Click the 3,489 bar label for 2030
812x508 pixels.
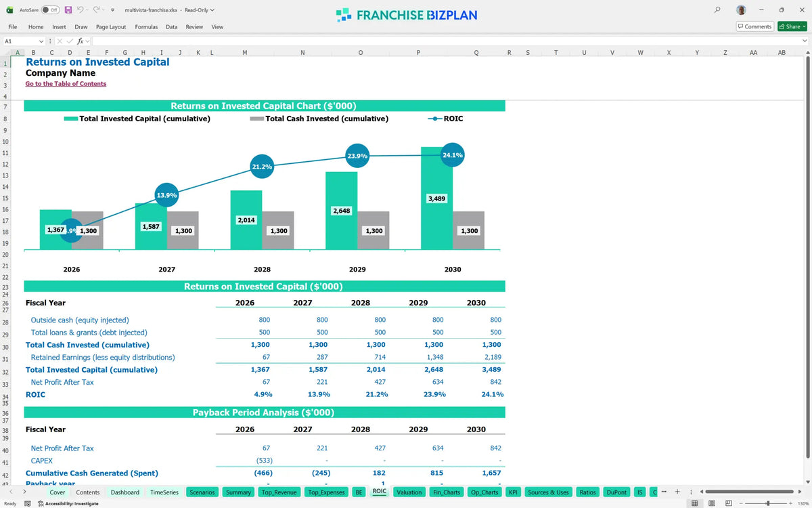[436, 198]
